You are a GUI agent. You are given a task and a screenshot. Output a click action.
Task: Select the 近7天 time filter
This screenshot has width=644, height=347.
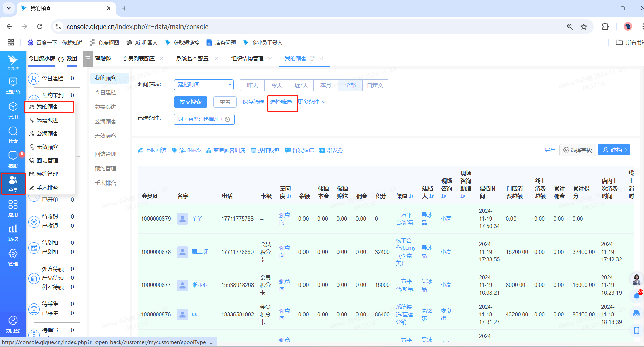[301, 85]
